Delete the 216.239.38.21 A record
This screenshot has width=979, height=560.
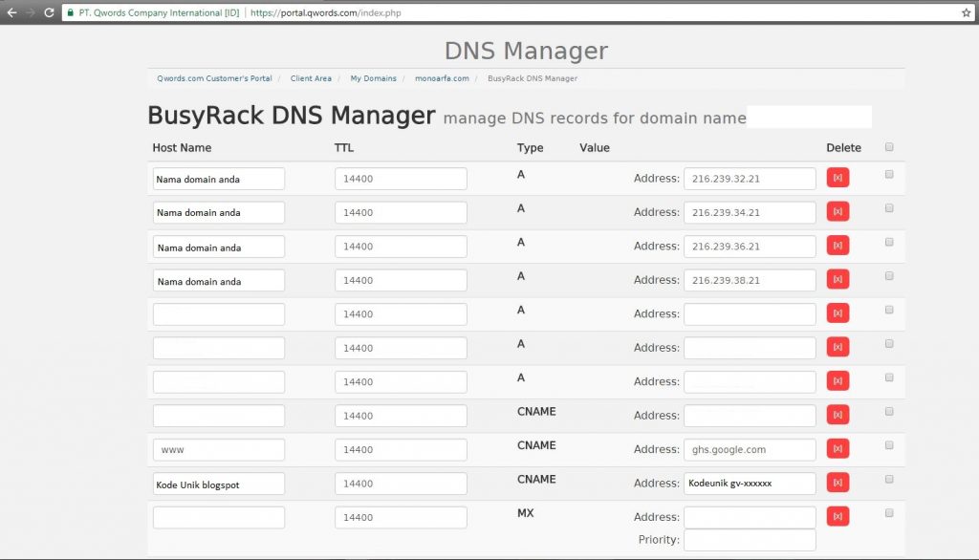[x=838, y=280]
